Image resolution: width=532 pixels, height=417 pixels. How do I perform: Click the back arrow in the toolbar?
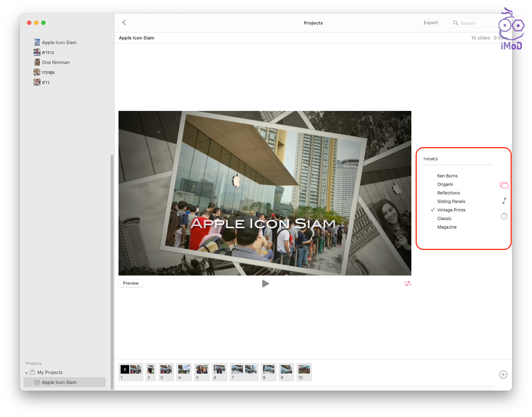click(x=124, y=23)
